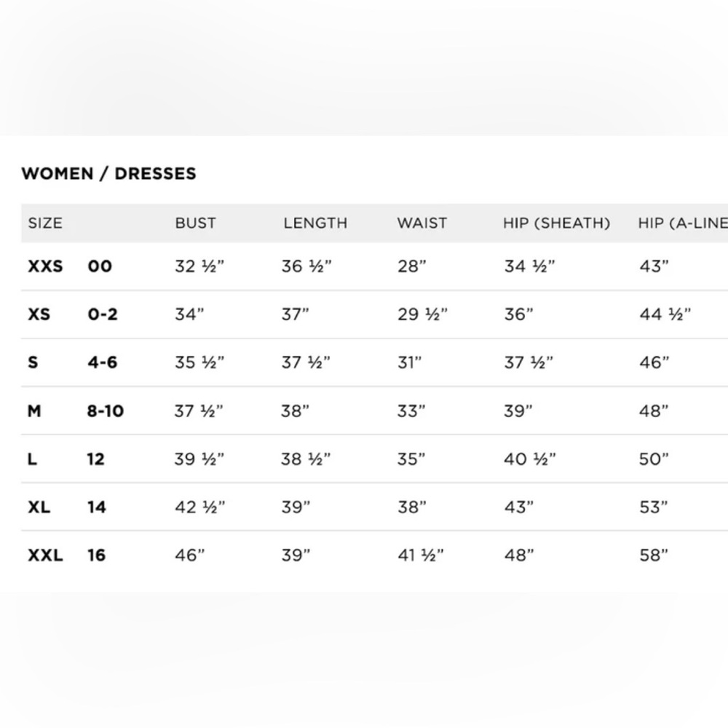
Task: Select the XXS size row label
Action: (x=45, y=266)
